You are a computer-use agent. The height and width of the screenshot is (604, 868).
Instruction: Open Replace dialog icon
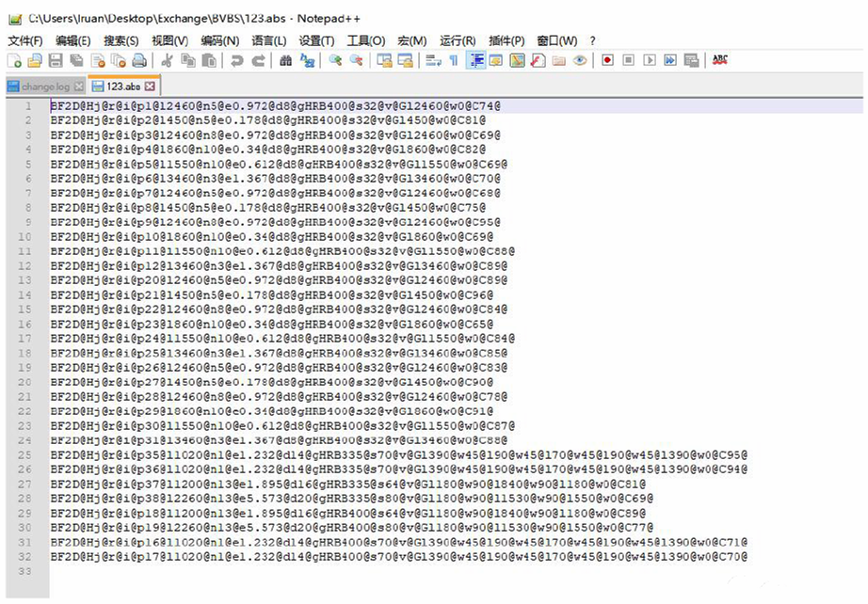pos(307,60)
